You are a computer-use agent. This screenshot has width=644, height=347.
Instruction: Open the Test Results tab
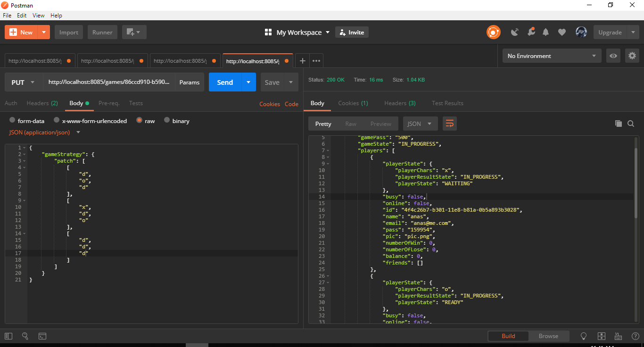pos(447,103)
